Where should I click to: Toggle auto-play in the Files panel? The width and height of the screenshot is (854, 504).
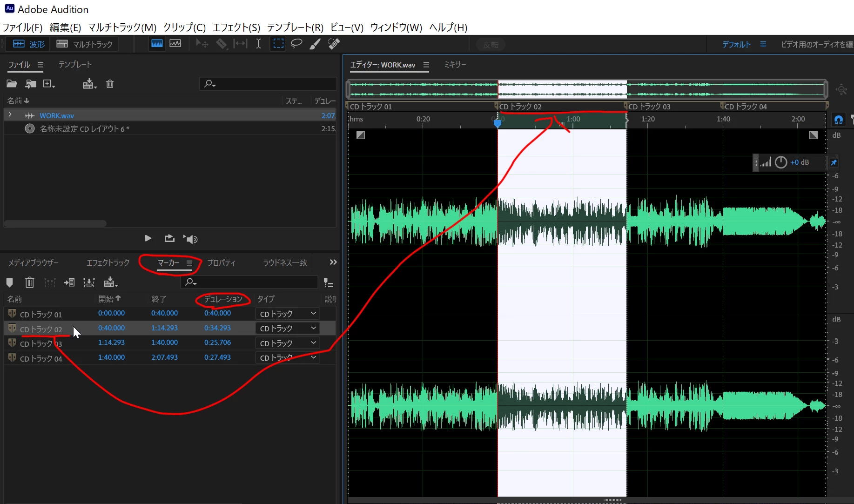tap(190, 239)
